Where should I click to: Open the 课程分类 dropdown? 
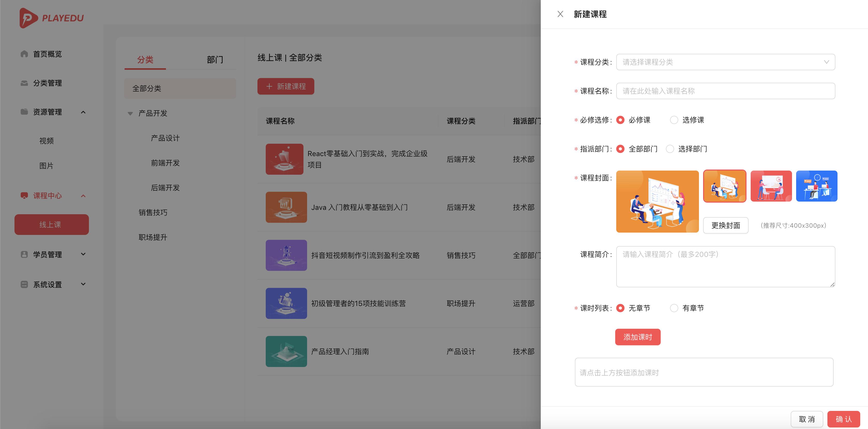725,62
